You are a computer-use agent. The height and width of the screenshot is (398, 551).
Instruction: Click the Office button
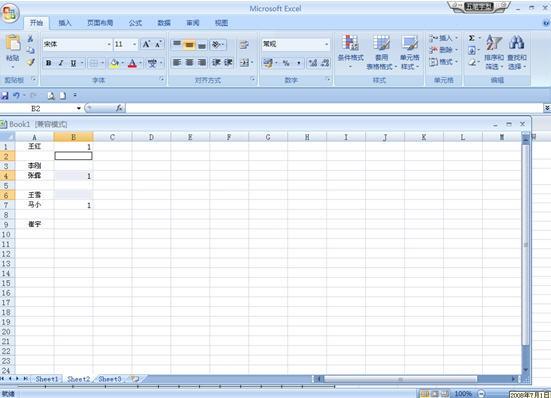point(9,13)
